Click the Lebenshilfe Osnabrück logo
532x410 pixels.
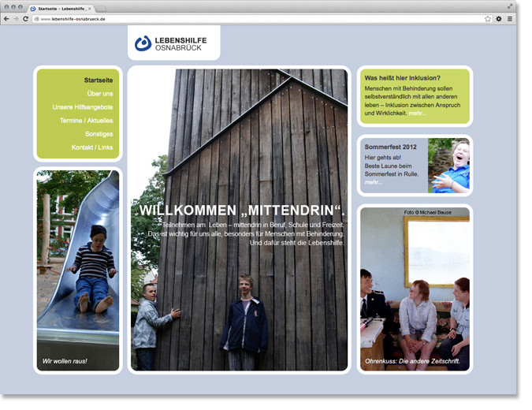pos(171,44)
